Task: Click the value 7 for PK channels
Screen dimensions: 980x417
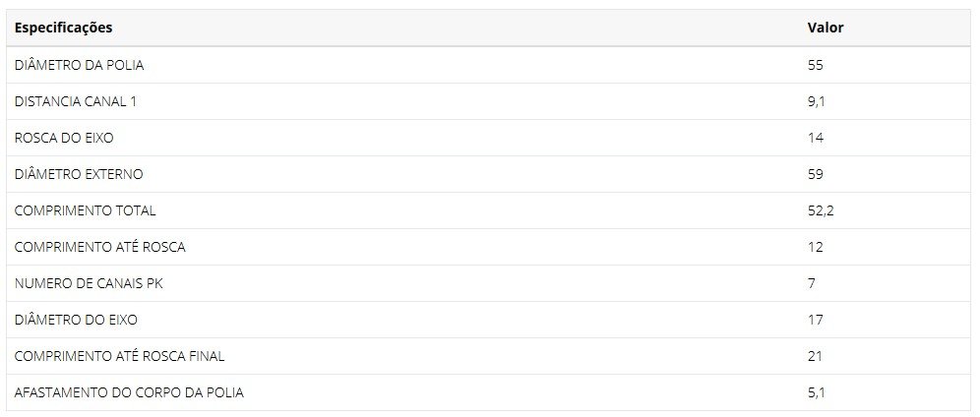Action: pos(811,284)
